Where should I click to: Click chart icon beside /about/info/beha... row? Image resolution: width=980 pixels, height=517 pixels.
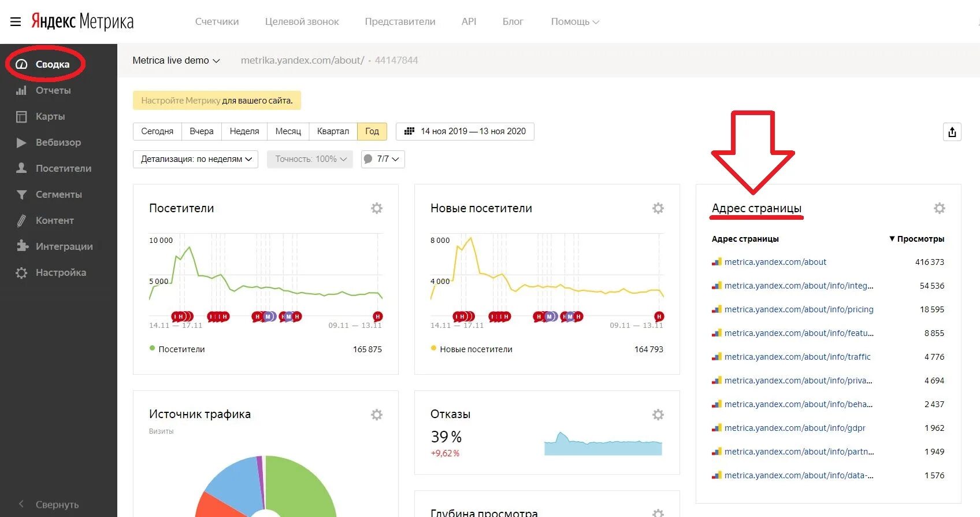717,404
